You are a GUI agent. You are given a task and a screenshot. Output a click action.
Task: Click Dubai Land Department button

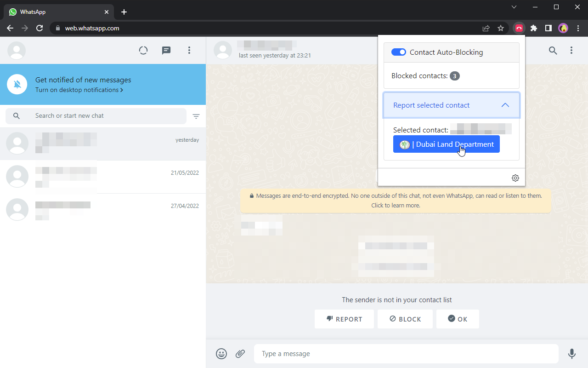pyautogui.click(x=447, y=144)
